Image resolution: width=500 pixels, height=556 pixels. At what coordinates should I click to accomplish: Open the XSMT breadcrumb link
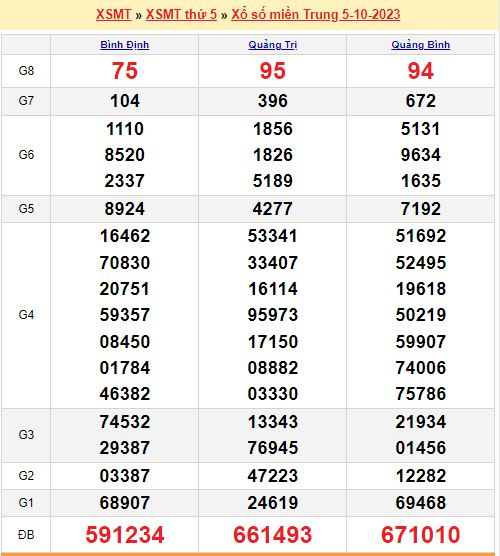[x=113, y=15]
